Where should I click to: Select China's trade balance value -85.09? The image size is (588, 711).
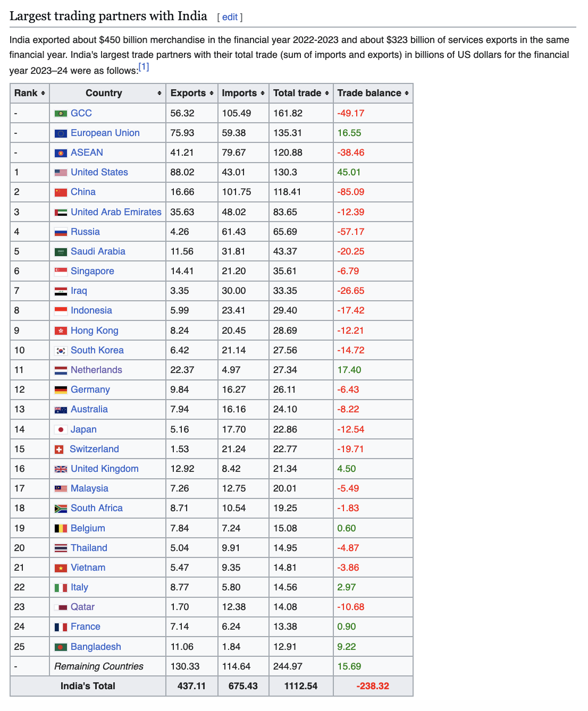click(x=351, y=192)
